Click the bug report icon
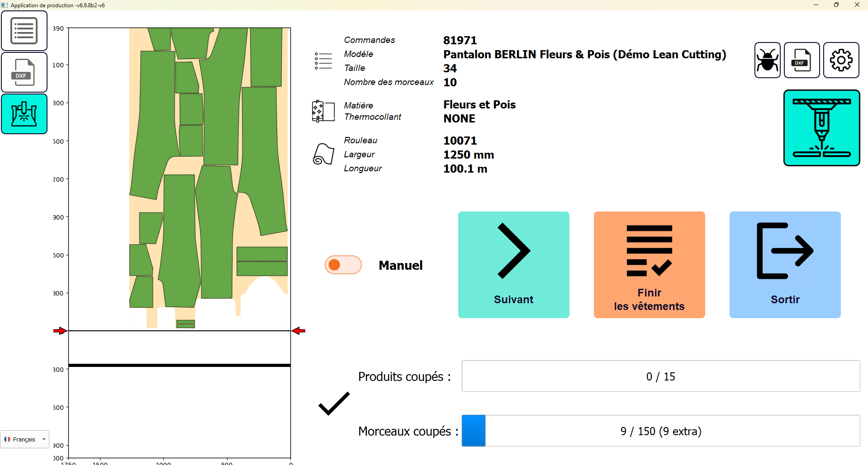The image size is (868, 465). click(x=767, y=60)
